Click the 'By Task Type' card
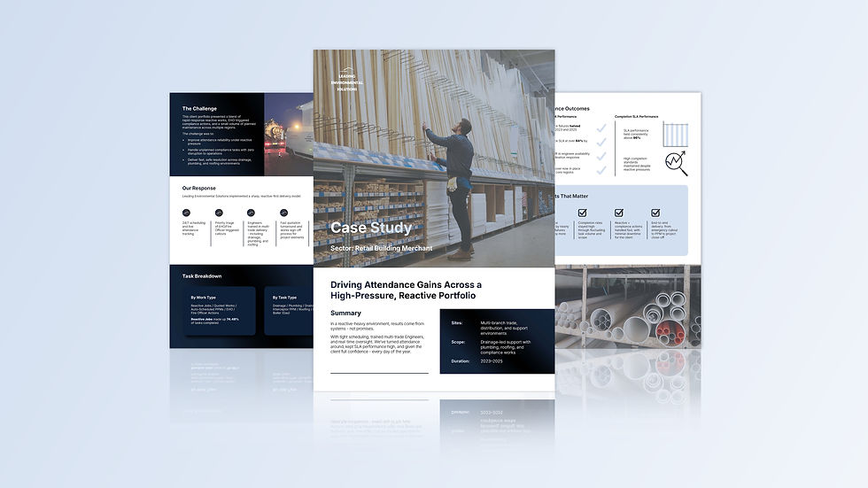The image size is (868, 488). [x=289, y=311]
